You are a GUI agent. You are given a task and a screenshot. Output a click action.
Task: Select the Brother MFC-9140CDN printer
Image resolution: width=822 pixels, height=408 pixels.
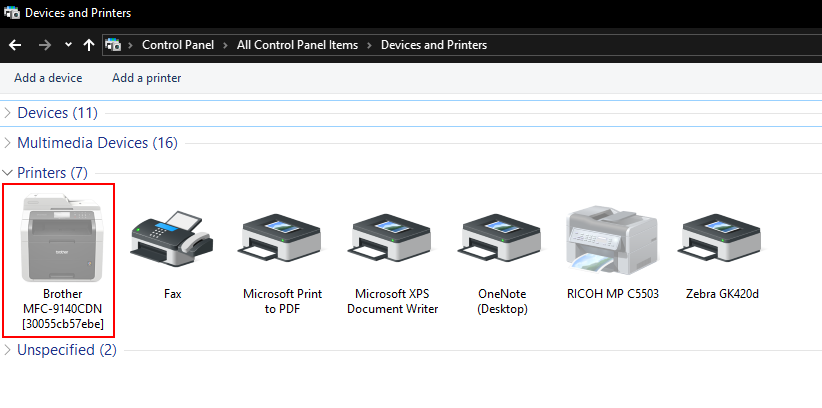pyautogui.click(x=62, y=245)
